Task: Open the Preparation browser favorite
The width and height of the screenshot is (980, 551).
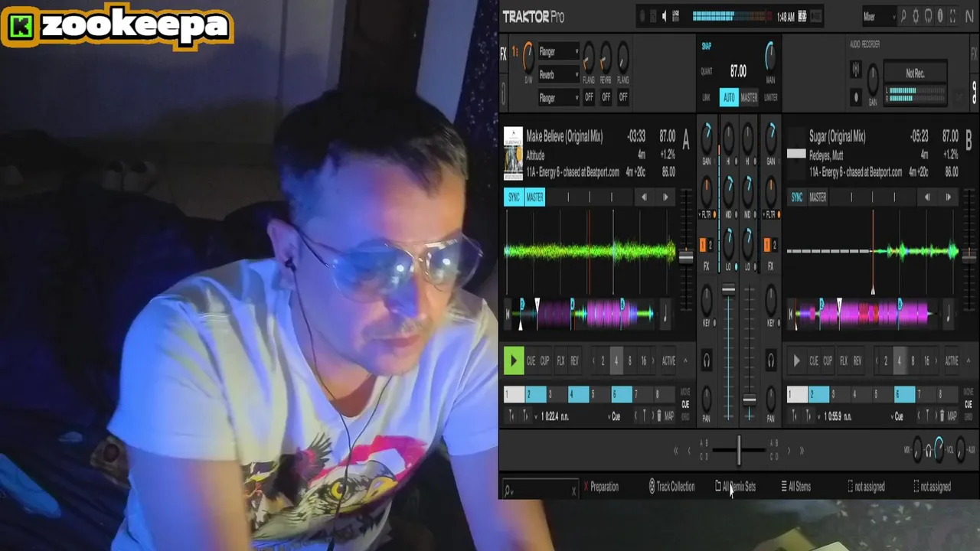Action: coord(601,486)
